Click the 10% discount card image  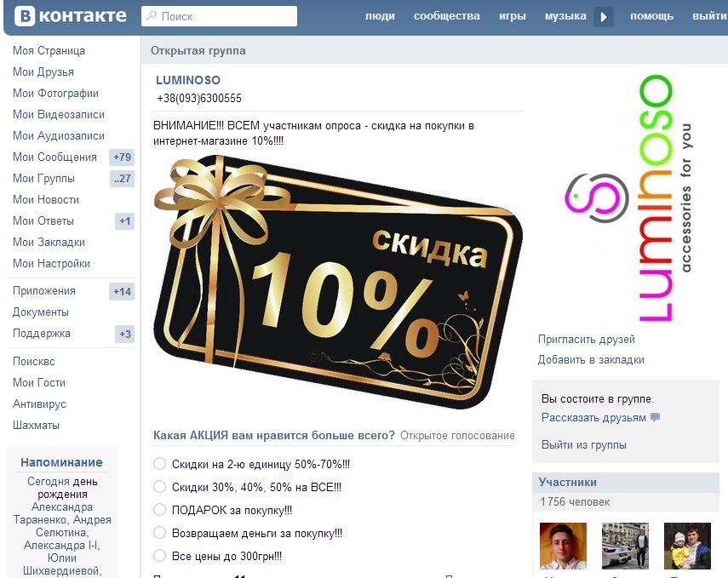pos(338,283)
